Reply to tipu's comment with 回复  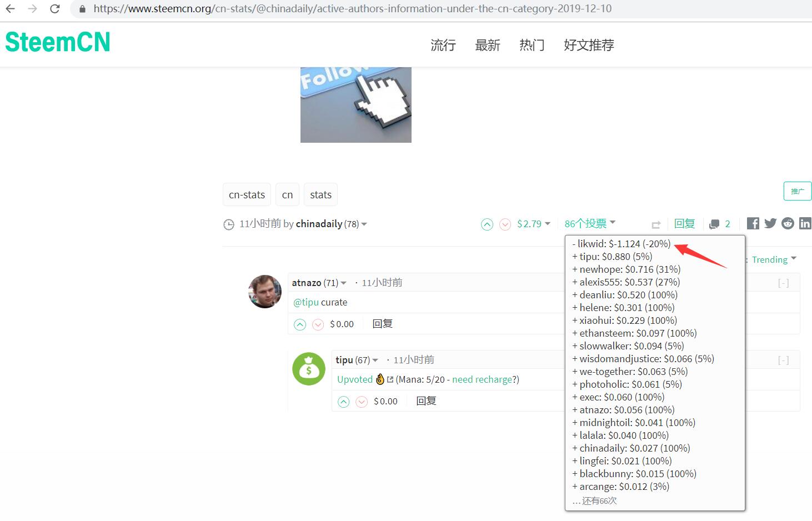(x=426, y=401)
